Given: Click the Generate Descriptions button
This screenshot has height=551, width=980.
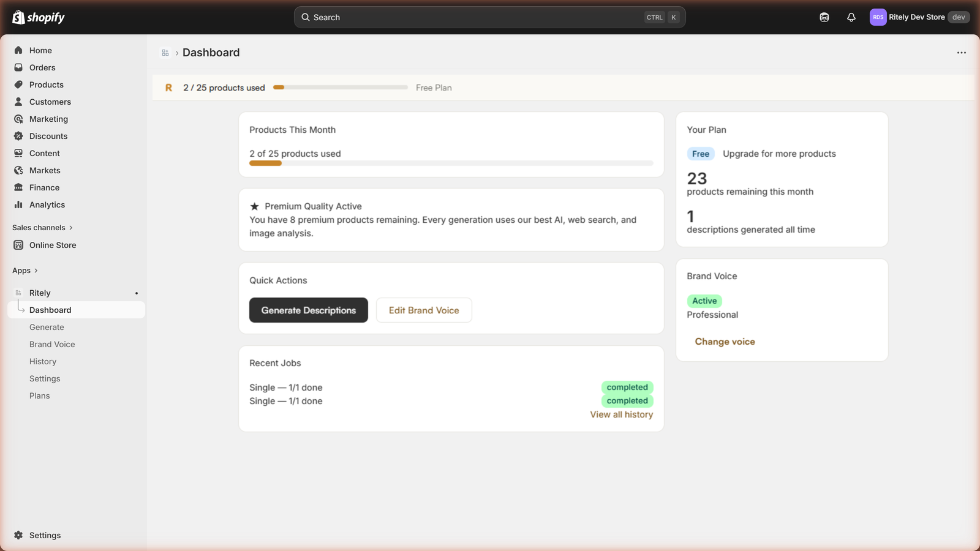Looking at the screenshot, I should [x=308, y=310].
